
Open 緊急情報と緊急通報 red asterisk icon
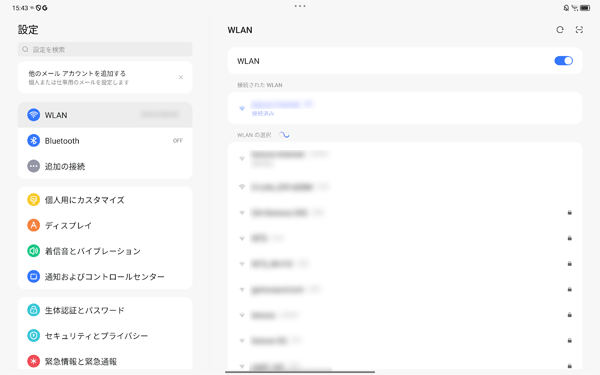(33, 361)
